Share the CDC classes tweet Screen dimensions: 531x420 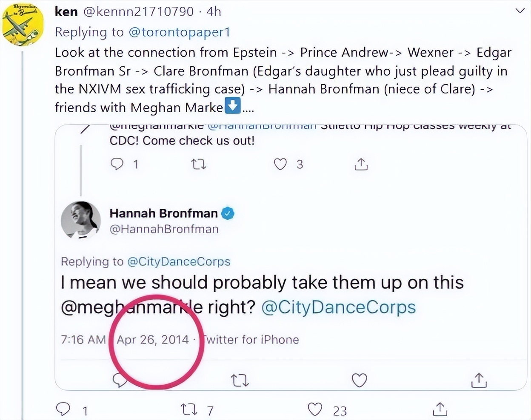point(361,164)
